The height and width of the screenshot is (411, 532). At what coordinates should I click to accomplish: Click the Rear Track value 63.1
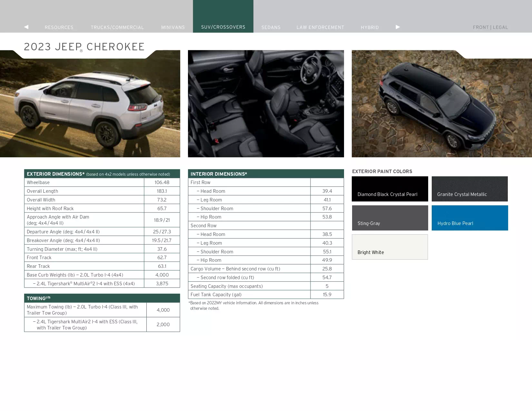tap(162, 266)
